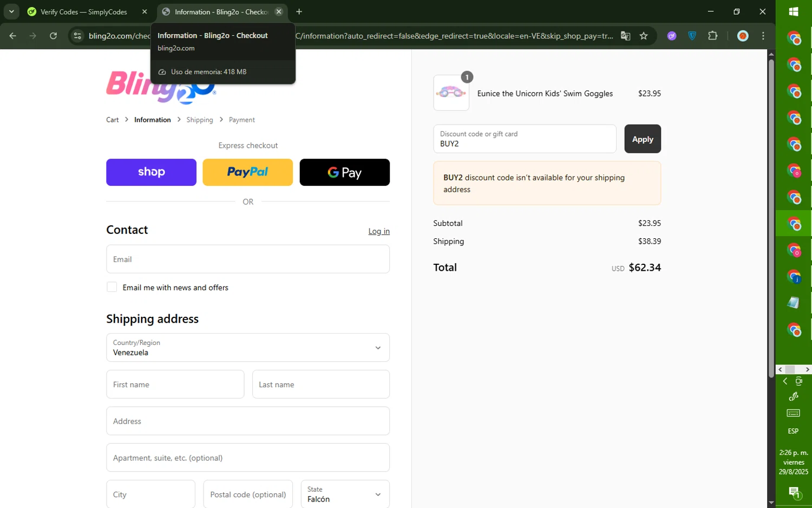The image size is (812, 508).
Task: Click the browser forward arrow
Action: 33,36
